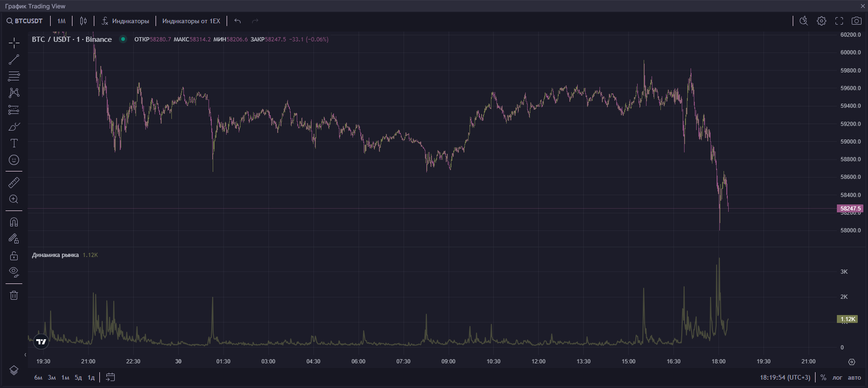Toggle logarithmic scale with 'лог'
Viewport: 868px width, 388px height.
pyautogui.click(x=837, y=377)
